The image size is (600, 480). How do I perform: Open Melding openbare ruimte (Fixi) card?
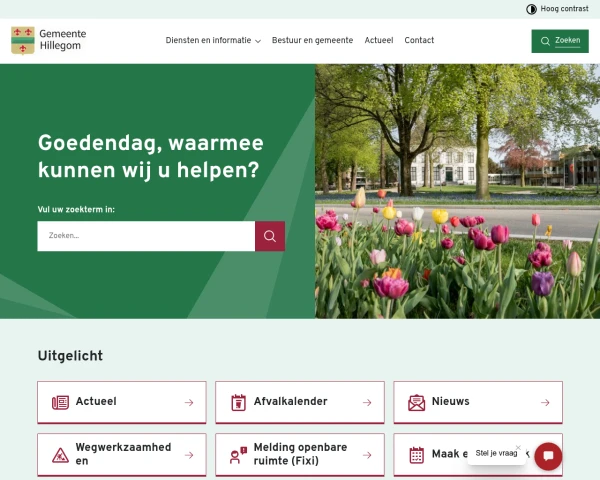click(300, 455)
